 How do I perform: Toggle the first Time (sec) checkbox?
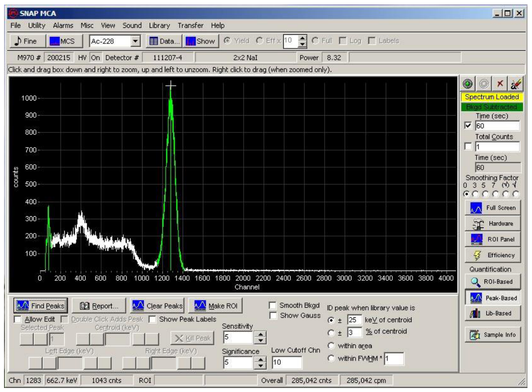[x=468, y=126]
